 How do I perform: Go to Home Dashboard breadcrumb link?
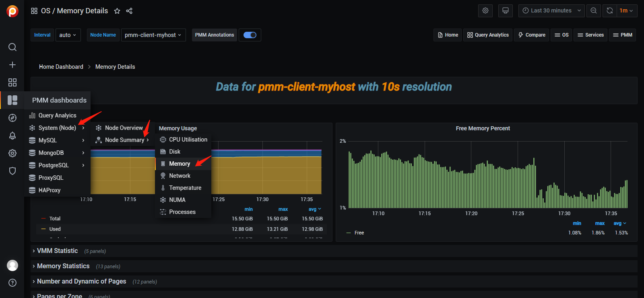coord(61,67)
